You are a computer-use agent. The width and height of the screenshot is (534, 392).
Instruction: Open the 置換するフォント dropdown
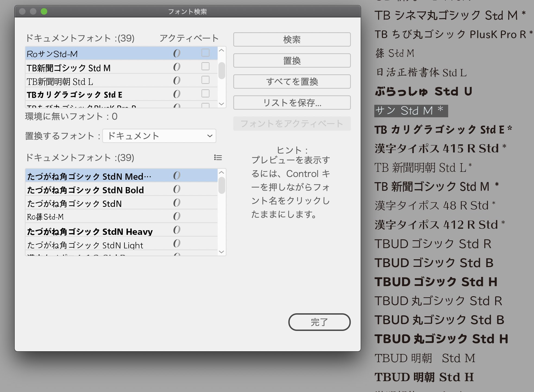pyautogui.click(x=159, y=136)
